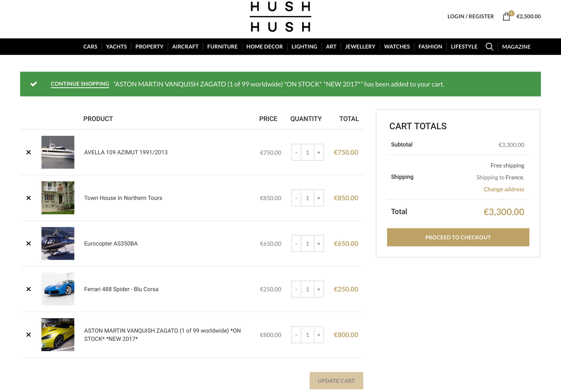Open the Ferrari 488 Spider thumbnail

[x=58, y=289]
